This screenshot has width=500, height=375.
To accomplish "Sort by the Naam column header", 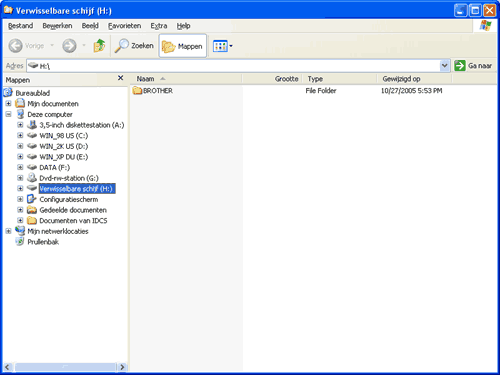I will pos(186,79).
